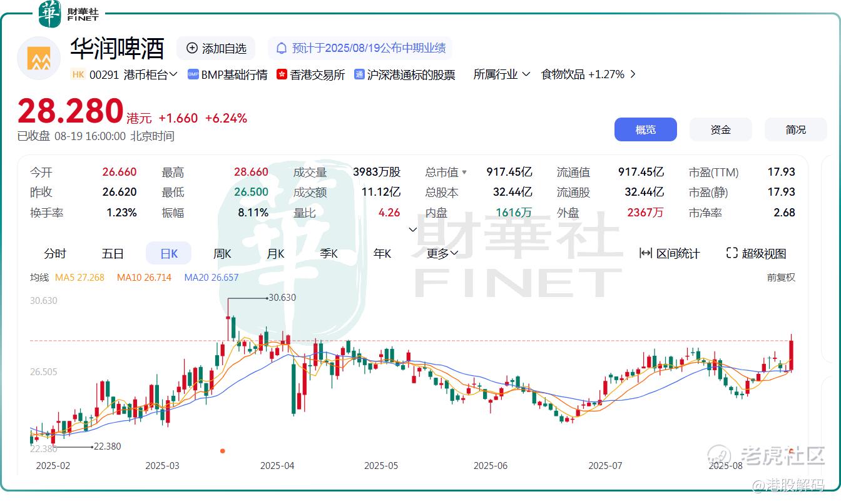Image resolution: width=841 pixels, height=504 pixels.
Task: Open the 香港交易所 link
Action: coord(310,74)
